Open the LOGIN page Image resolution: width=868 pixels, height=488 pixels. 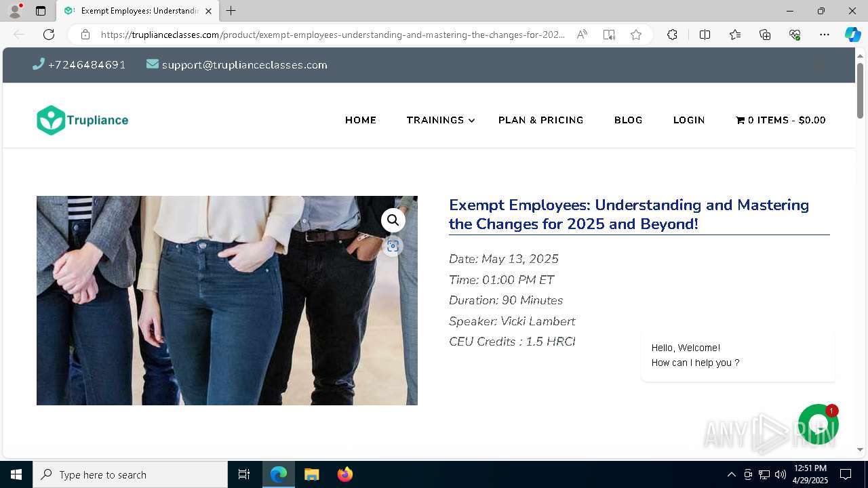[x=689, y=120]
